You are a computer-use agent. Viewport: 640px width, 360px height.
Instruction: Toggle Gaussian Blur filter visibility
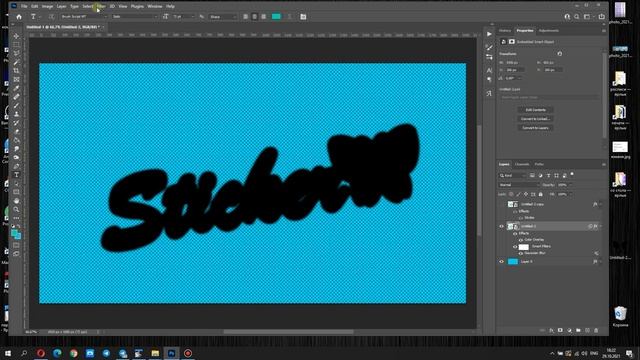pos(521,253)
